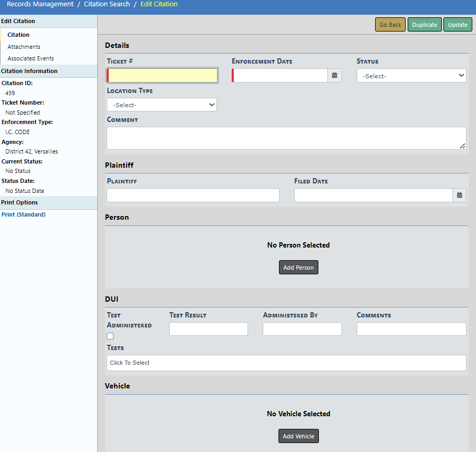Open the Print (Standard) link
This screenshot has height=452, width=476.
[24, 214]
